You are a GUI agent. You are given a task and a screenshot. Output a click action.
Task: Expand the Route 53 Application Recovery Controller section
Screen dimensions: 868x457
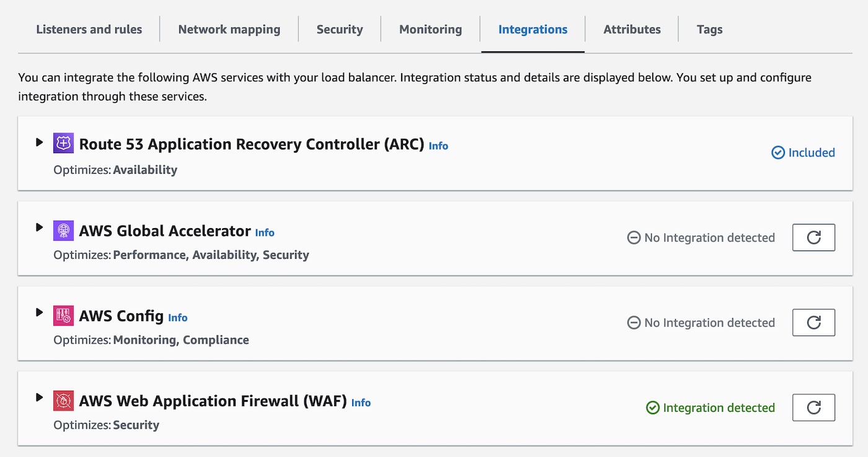tap(40, 143)
